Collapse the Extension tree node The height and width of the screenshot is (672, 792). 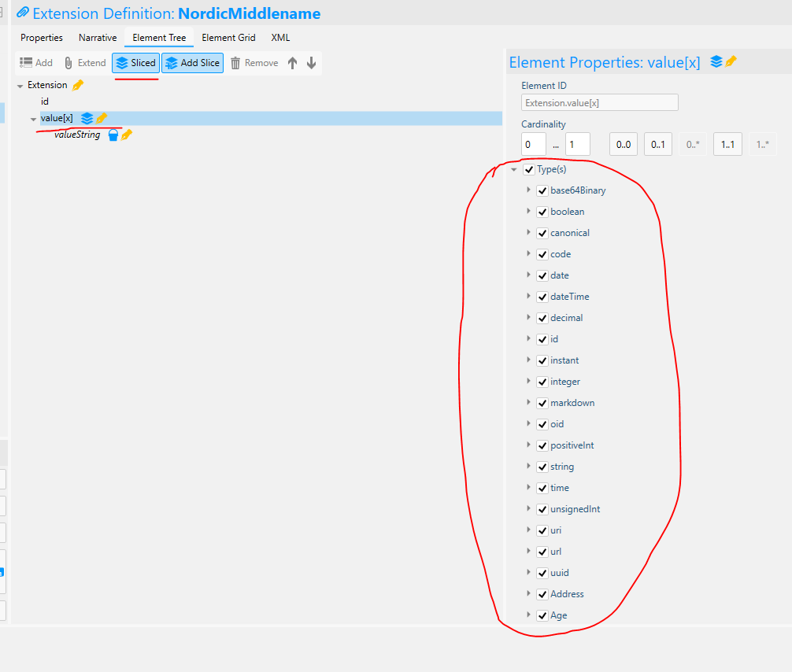click(x=20, y=86)
